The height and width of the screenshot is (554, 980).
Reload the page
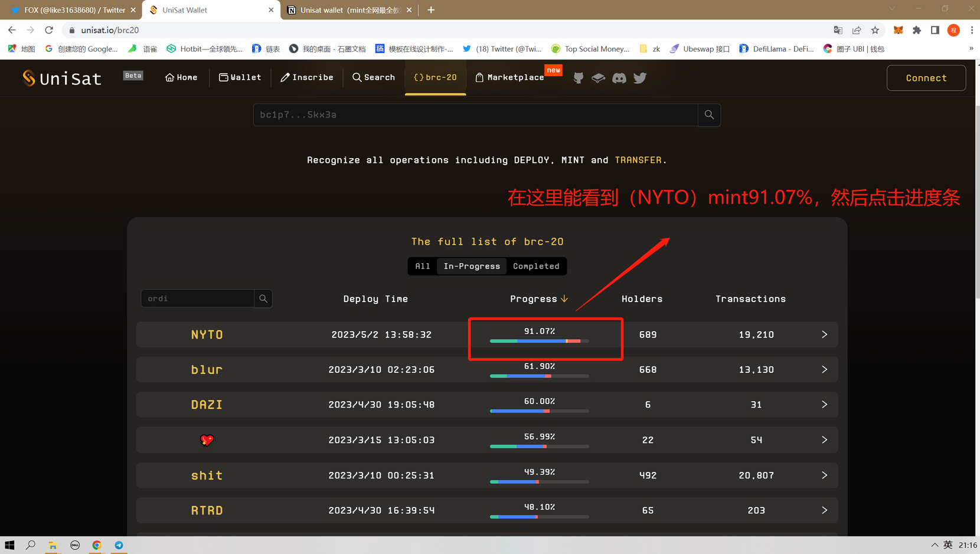tap(49, 30)
